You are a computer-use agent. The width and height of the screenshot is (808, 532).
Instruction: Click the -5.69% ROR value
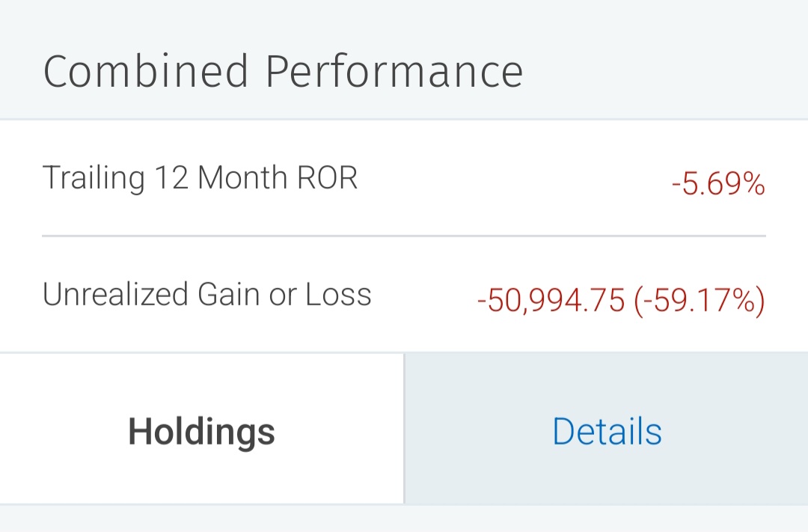[x=718, y=184]
